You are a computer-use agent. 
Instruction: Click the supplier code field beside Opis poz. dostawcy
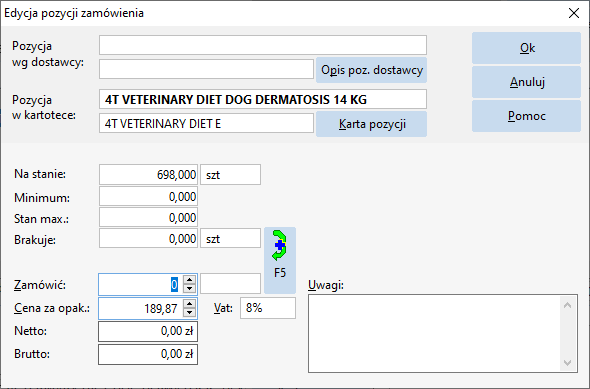coord(206,69)
